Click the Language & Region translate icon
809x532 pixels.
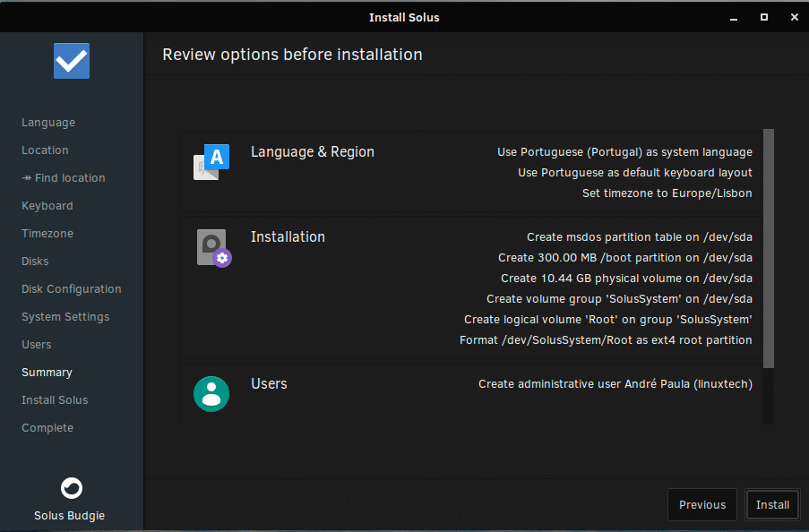211,162
